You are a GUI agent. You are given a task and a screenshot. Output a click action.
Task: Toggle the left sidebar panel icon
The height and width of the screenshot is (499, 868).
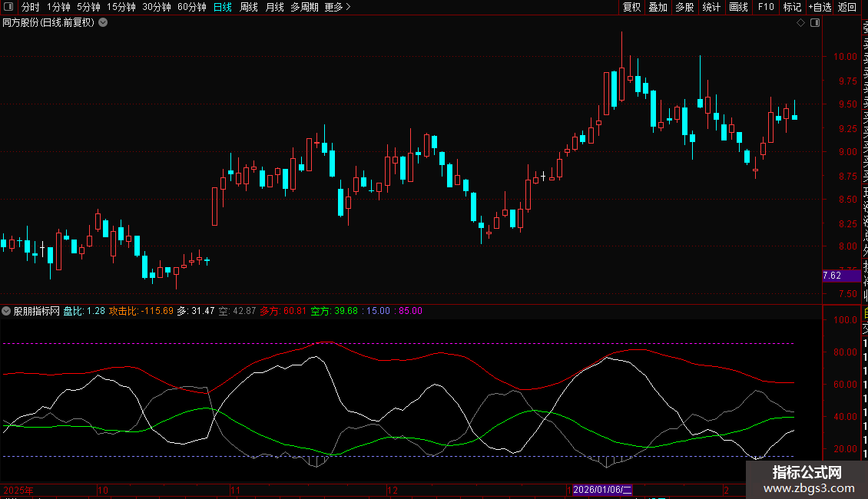(x=8, y=7)
